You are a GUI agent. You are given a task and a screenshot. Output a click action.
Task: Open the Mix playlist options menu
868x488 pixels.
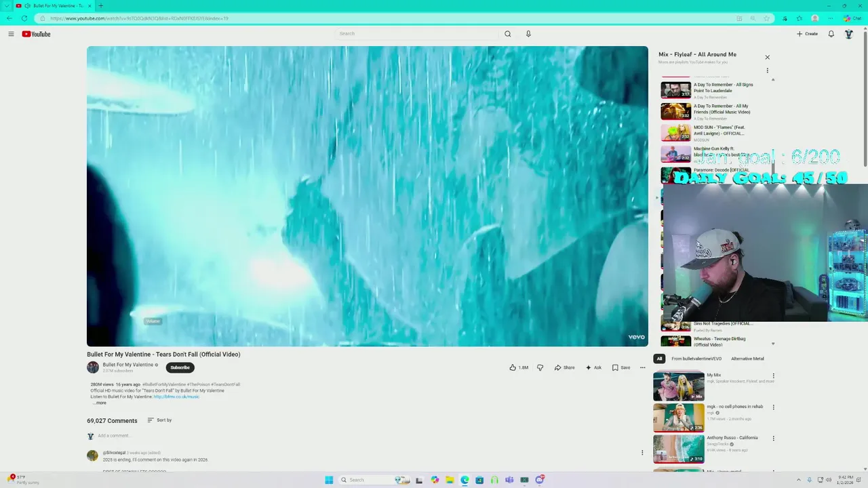[x=767, y=70]
